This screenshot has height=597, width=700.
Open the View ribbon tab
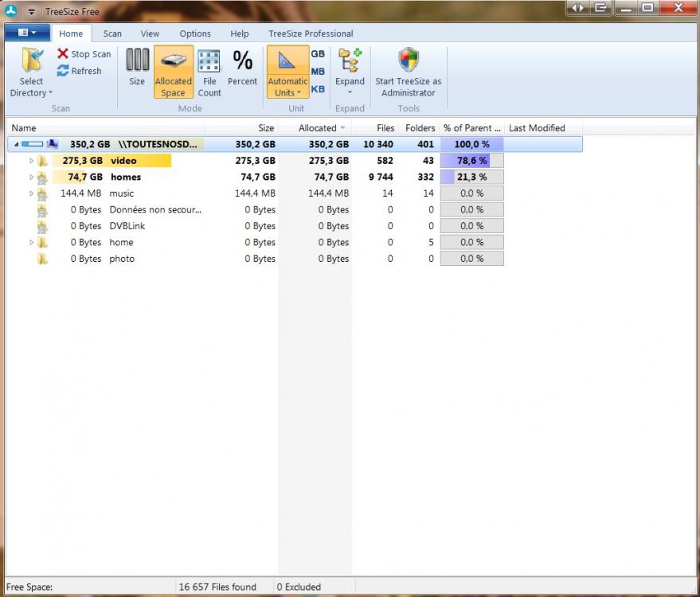coord(150,33)
